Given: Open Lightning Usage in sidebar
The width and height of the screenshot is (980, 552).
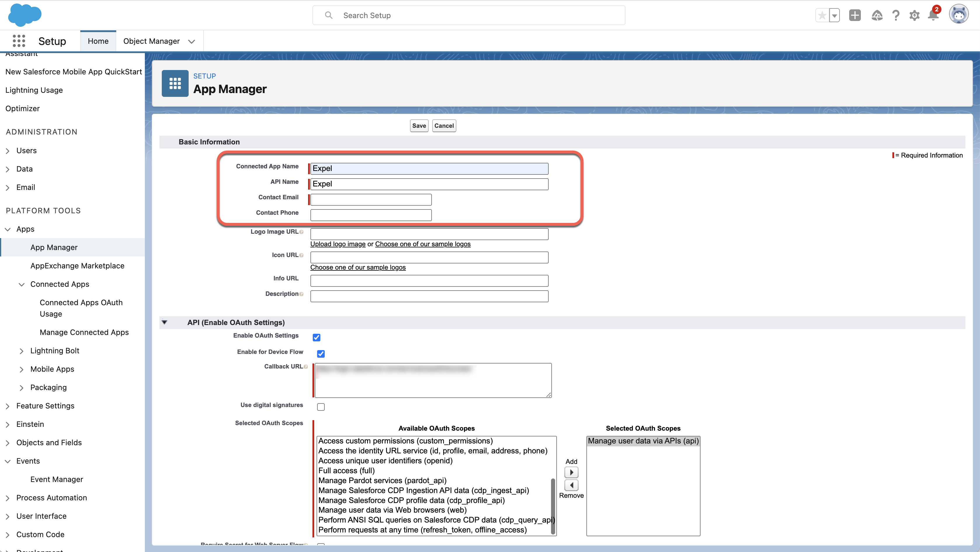Looking at the screenshot, I should click(34, 90).
